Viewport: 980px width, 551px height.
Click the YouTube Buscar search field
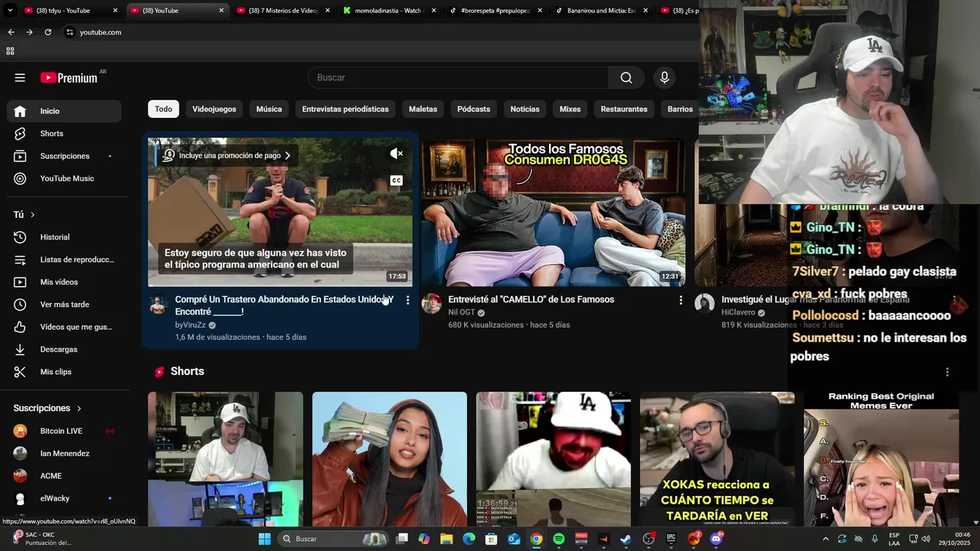(459, 77)
